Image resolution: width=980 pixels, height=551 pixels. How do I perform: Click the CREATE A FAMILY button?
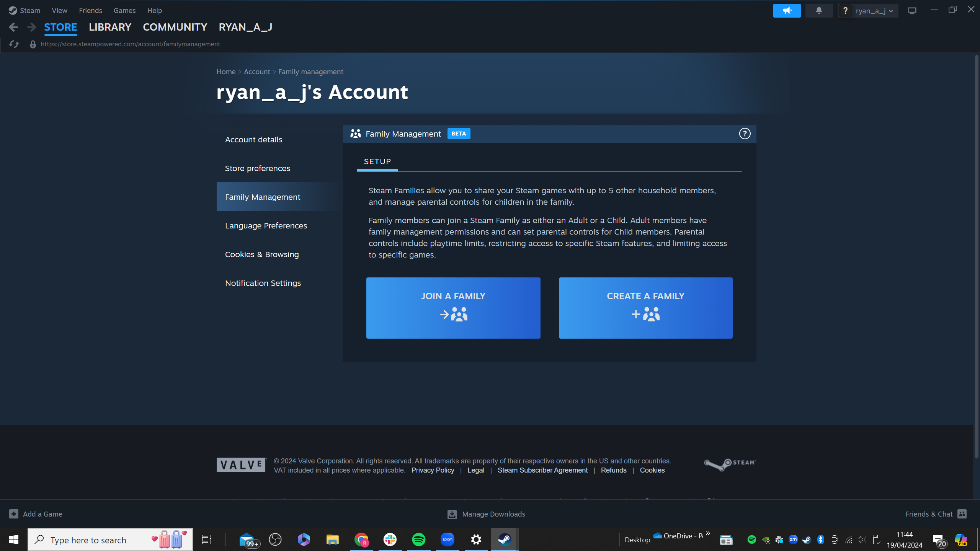[x=645, y=308]
